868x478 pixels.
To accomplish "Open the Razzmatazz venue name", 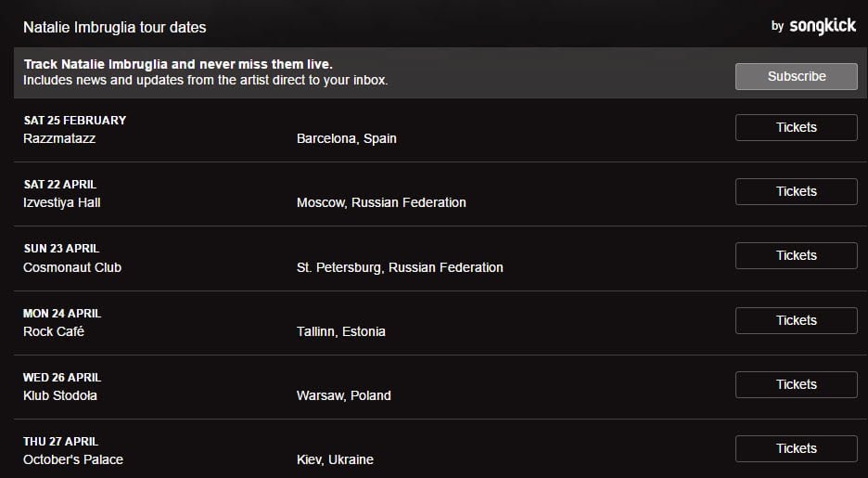I will (x=59, y=138).
